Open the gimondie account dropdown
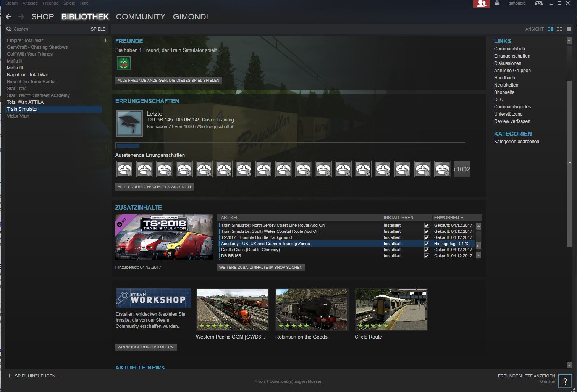Image resolution: width=577 pixels, height=392 pixels. [x=517, y=3]
